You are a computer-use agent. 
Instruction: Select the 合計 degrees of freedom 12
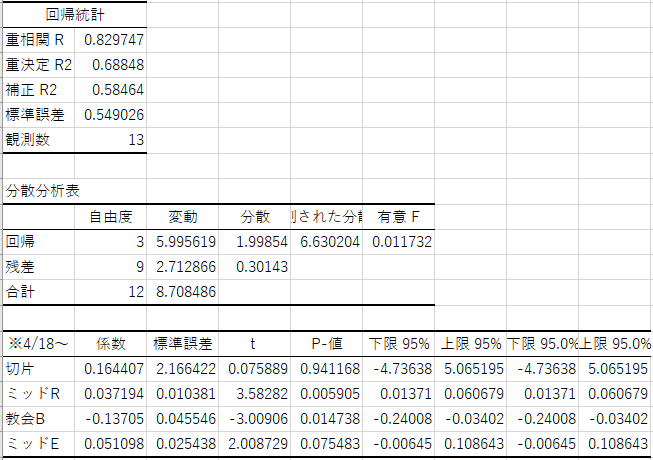click(x=110, y=292)
